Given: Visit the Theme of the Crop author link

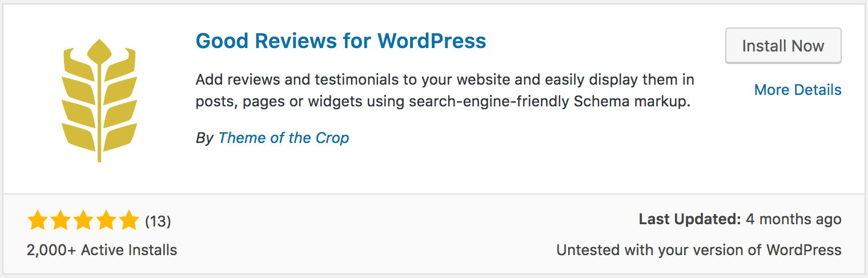Looking at the screenshot, I should [x=283, y=138].
